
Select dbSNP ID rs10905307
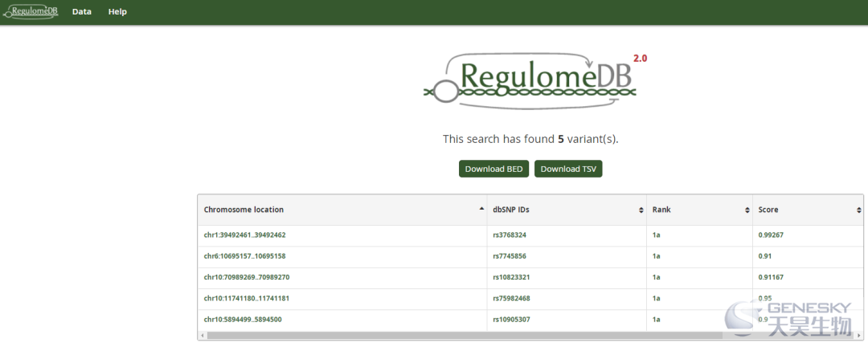click(511, 319)
